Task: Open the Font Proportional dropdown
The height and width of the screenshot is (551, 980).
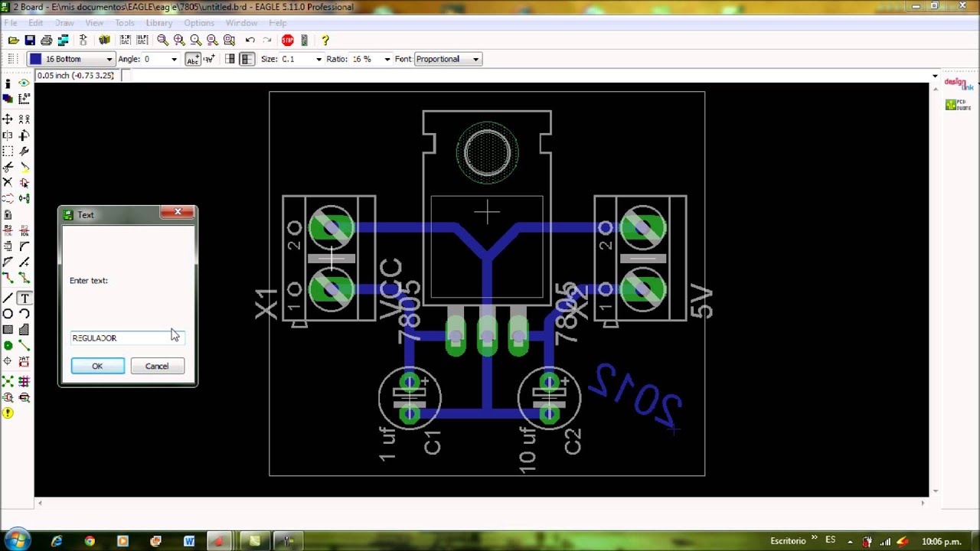Action: pyautogui.click(x=448, y=59)
